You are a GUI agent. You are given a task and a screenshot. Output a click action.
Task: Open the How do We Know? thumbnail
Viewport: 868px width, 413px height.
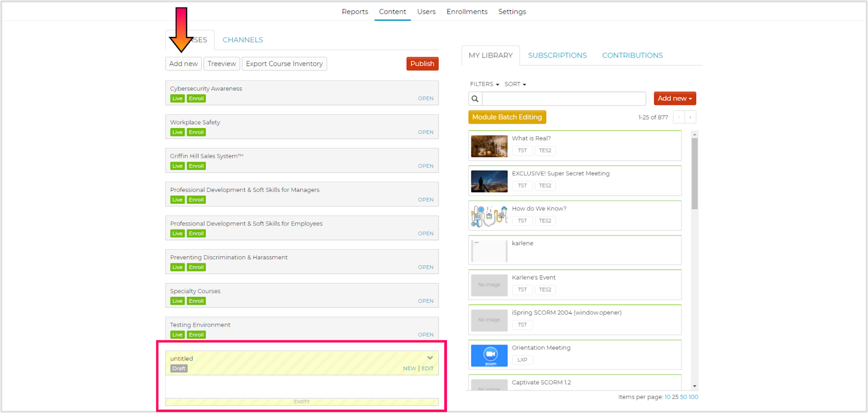489,217
